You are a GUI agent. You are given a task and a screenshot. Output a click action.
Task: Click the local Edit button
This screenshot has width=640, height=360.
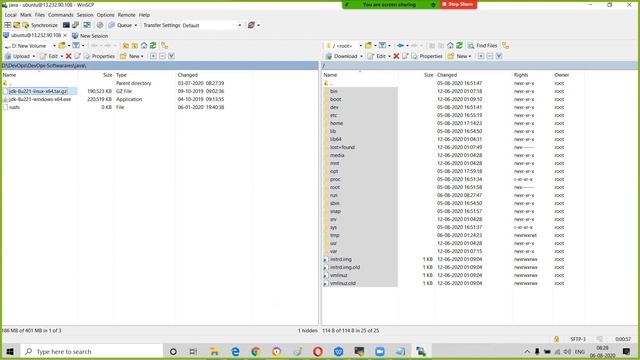pyautogui.click(x=49, y=56)
